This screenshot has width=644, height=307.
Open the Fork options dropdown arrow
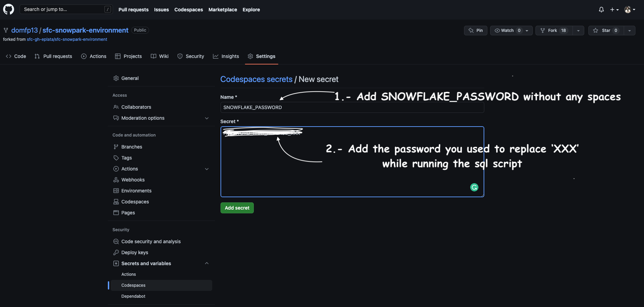578,31
